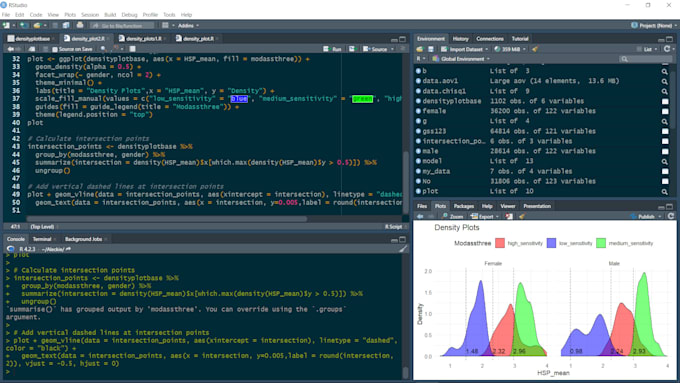This screenshot has height=383, width=680.
Task: Click the Find/Replace magnifier icon in editor
Action: pyautogui.click(x=103, y=49)
